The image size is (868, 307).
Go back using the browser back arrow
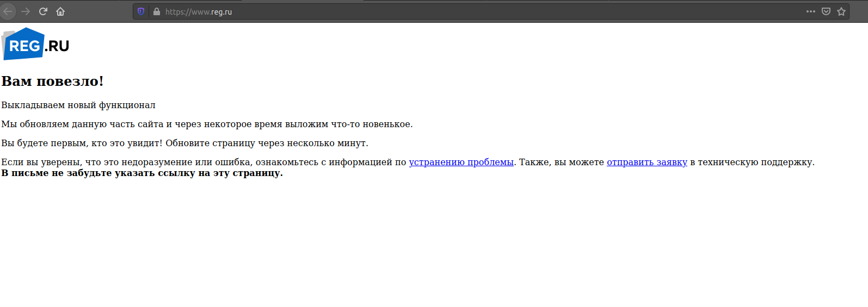[x=8, y=11]
